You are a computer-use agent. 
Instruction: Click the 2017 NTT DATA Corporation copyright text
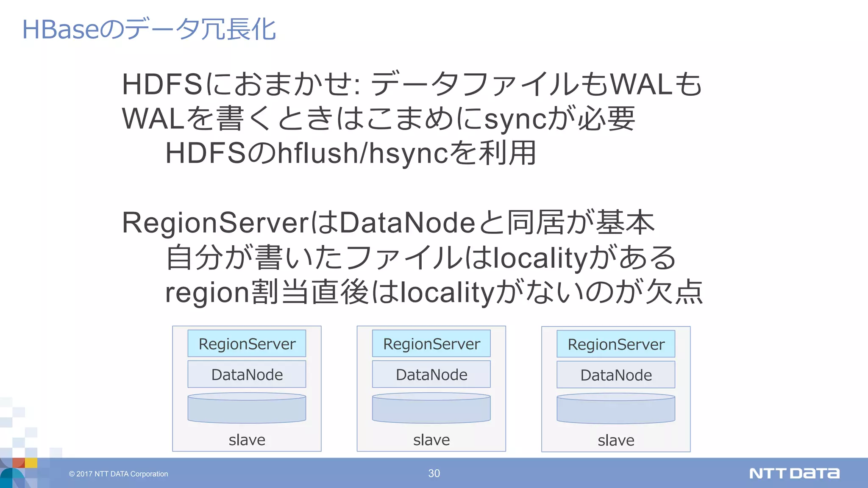pos(118,474)
